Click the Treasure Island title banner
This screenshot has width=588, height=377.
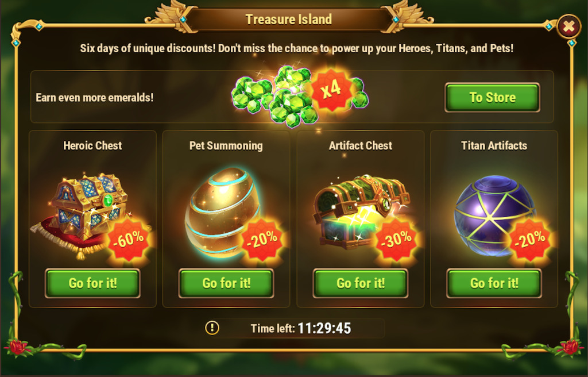pyautogui.click(x=289, y=19)
